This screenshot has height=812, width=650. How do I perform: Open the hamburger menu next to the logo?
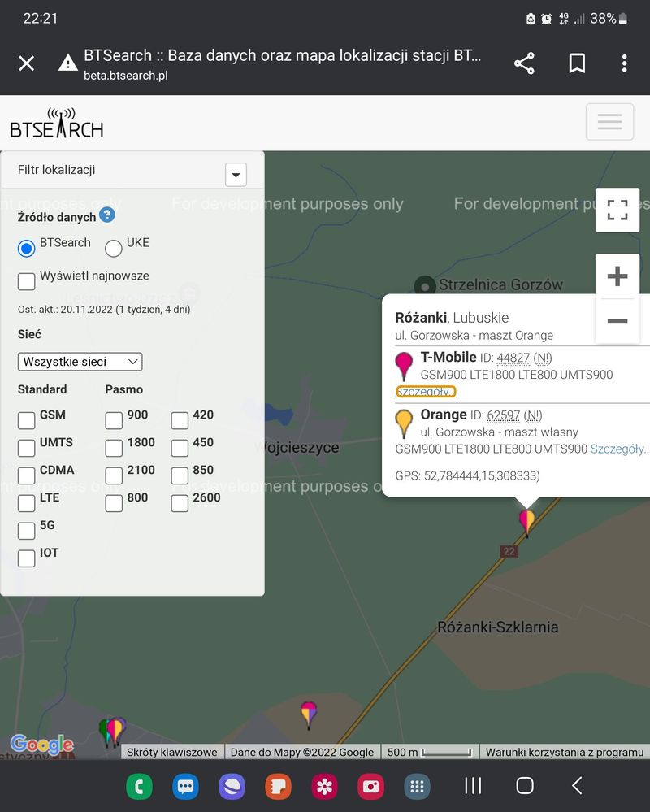pos(610,120)
